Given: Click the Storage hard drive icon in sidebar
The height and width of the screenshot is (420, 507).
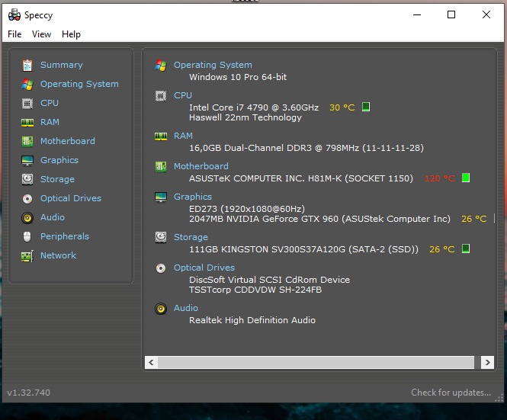Looking at the screenshot, I should point(27,179).
